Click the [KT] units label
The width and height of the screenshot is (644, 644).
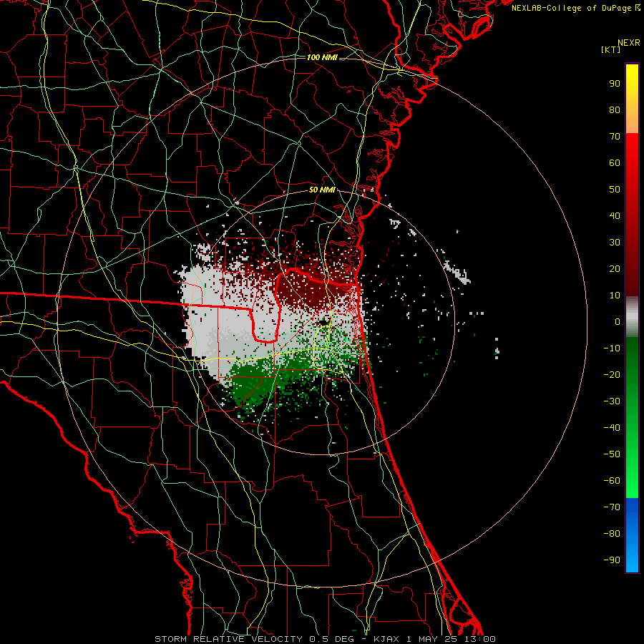tap(611, 49)
